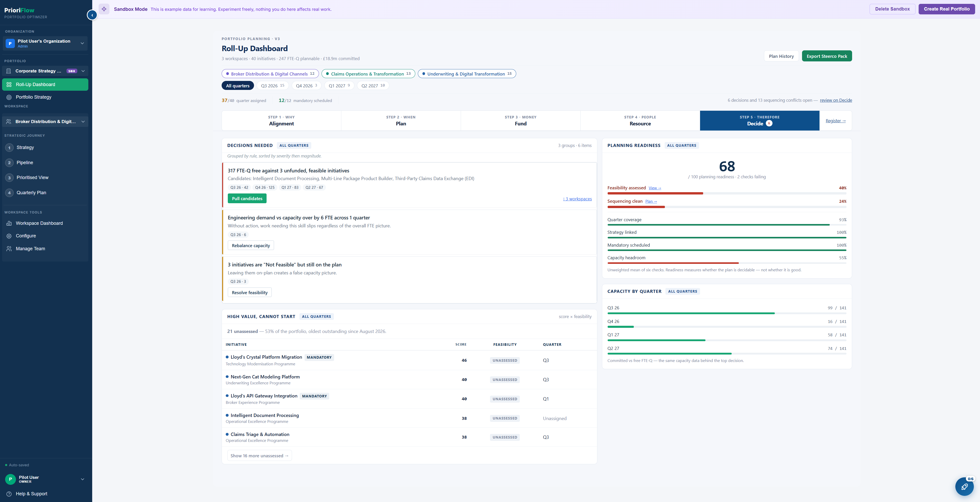Open Lloyd's Crystal Platform Migration initiative row
Viewport: 980px width, 502px height.
coord(409,360)
